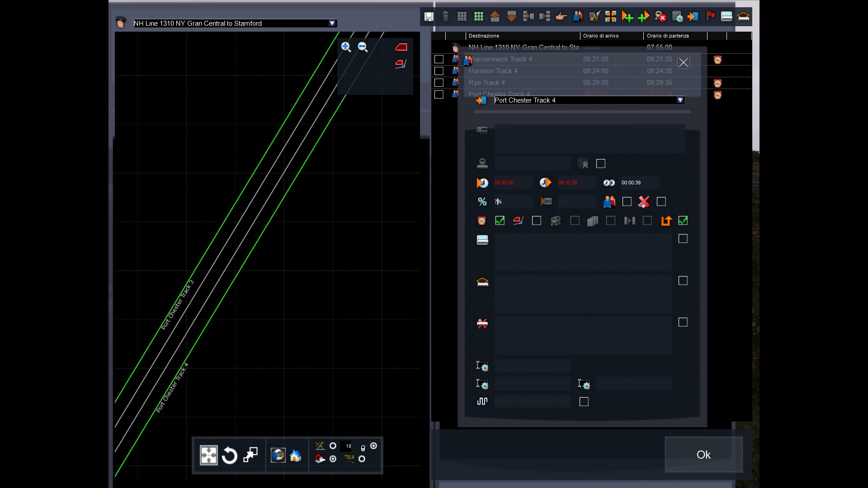
Task: Click the green grid select-all icon
Action: (x=479, y=17)
